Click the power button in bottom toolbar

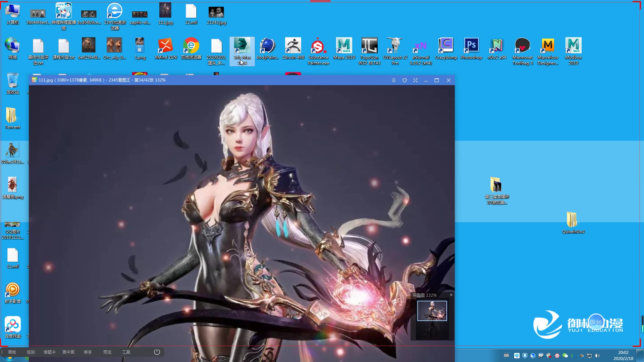click(x=157, y=352)
